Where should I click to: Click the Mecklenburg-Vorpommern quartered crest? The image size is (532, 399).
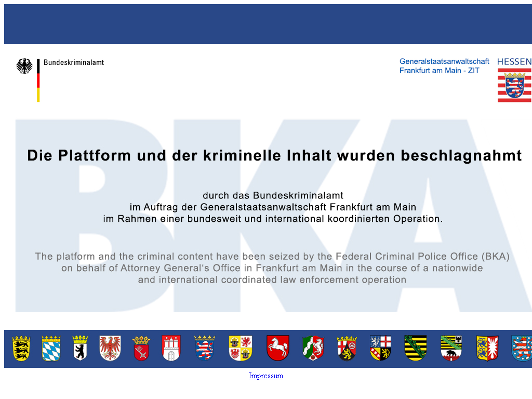tap(240, 348)
